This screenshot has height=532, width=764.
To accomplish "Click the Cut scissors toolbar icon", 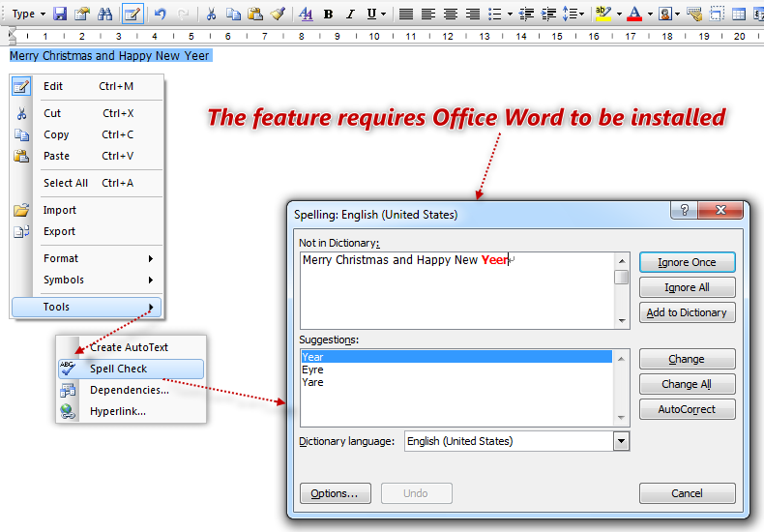I will pos(211,14).
